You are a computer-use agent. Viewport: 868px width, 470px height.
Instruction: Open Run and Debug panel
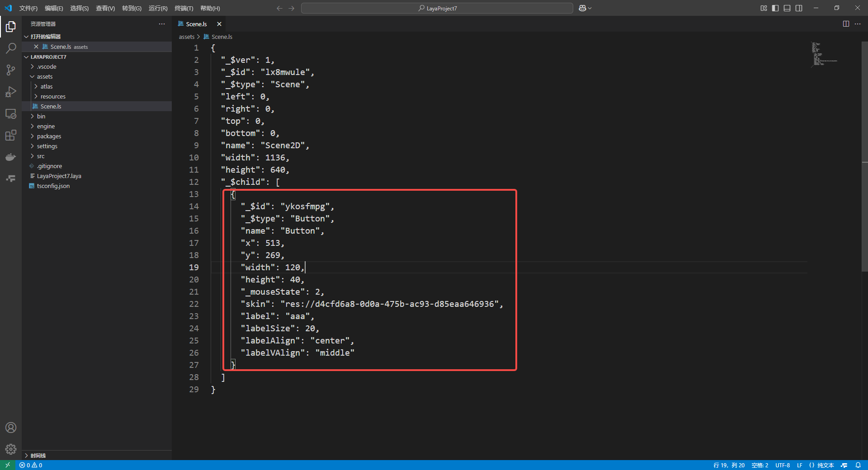[x=11, y=92]
